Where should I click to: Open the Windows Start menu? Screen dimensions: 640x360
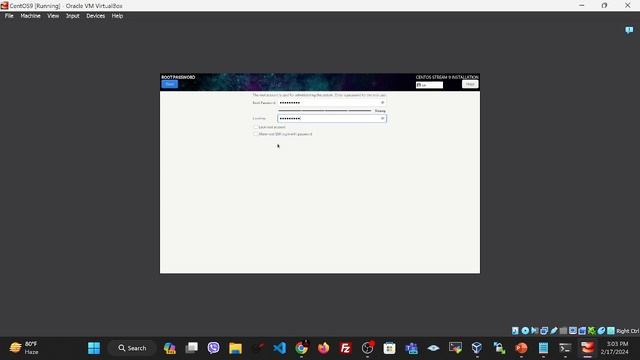[94, 348]
